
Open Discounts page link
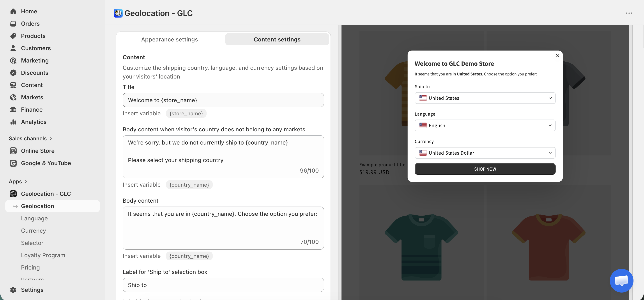tap(35, 73)
